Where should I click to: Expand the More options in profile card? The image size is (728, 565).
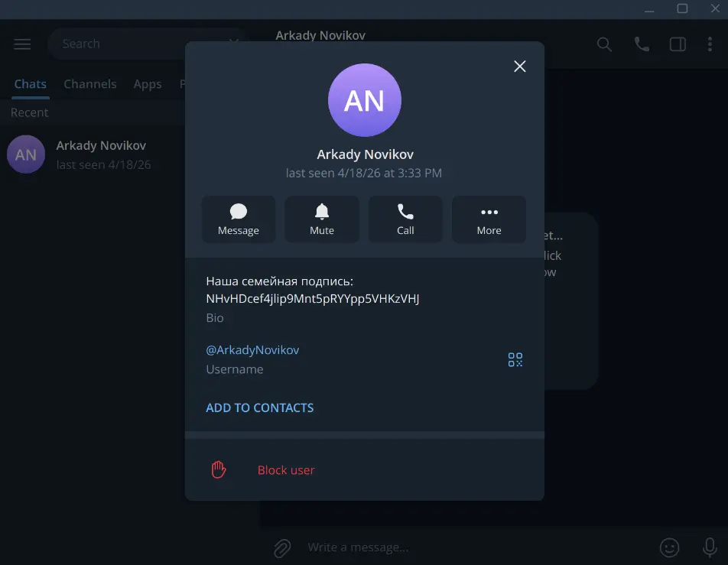[x=488, y=219]
